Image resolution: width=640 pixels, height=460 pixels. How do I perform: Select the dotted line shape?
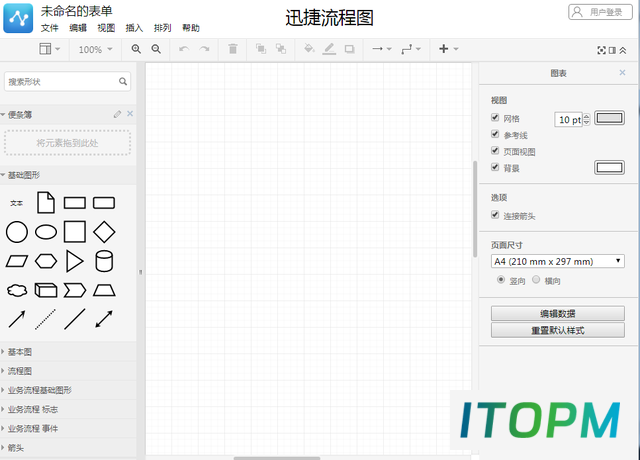pos(46,319)
